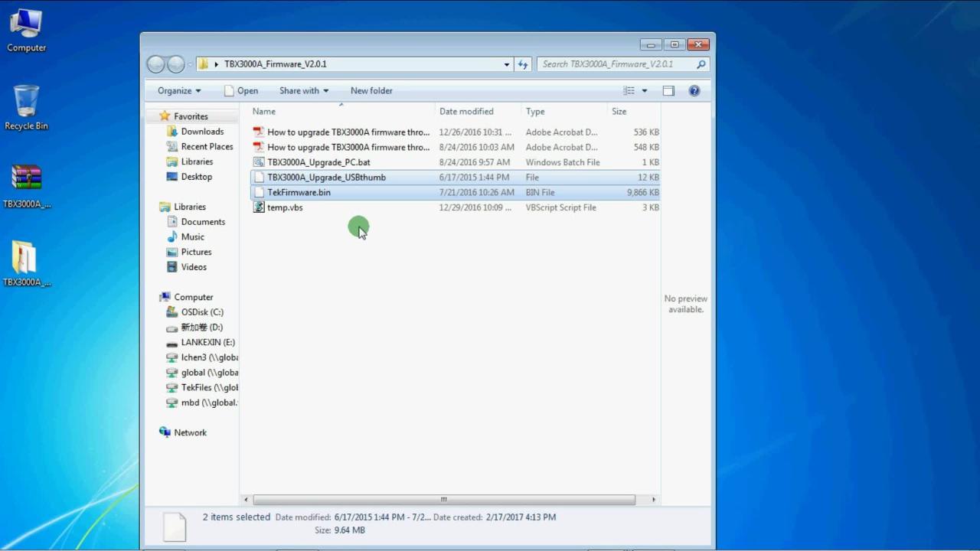Click the New folder button

(371, 90)
